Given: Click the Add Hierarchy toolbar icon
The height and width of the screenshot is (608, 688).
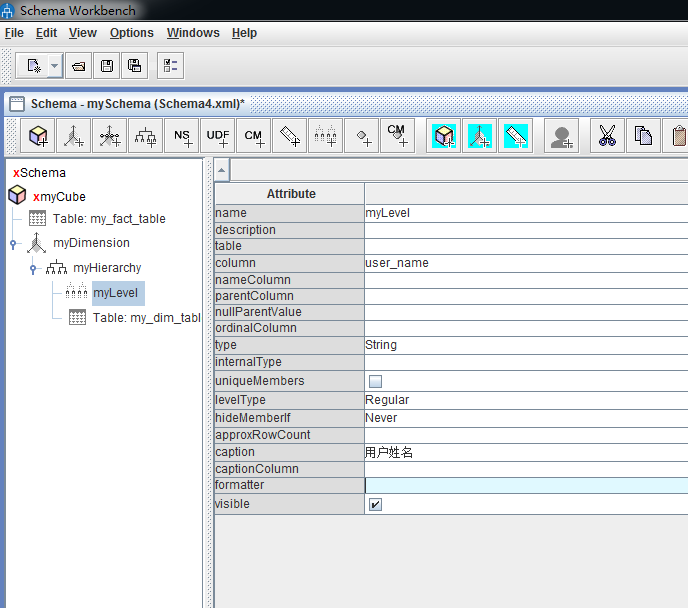Looking at the screenshot, I should coord(146,135).
